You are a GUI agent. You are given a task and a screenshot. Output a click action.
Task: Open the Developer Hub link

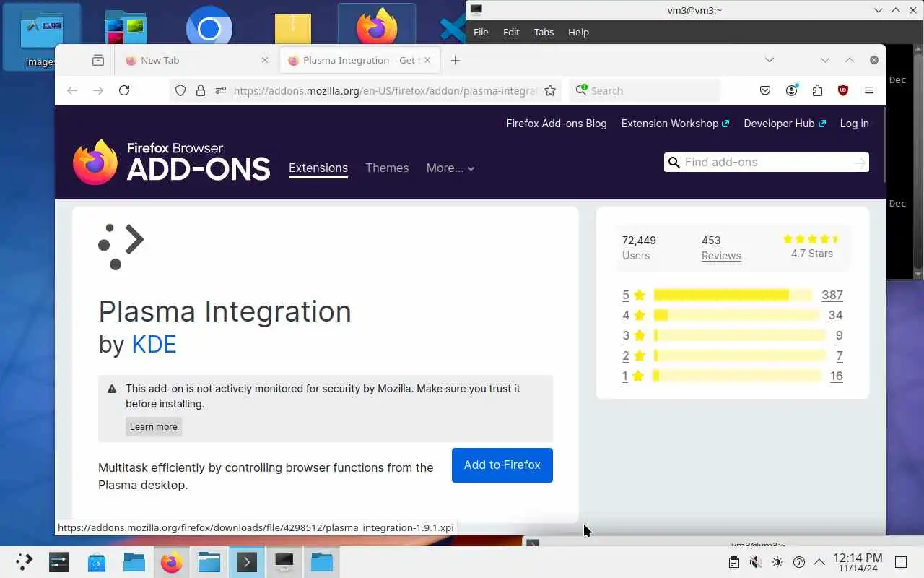click(785, 124)
